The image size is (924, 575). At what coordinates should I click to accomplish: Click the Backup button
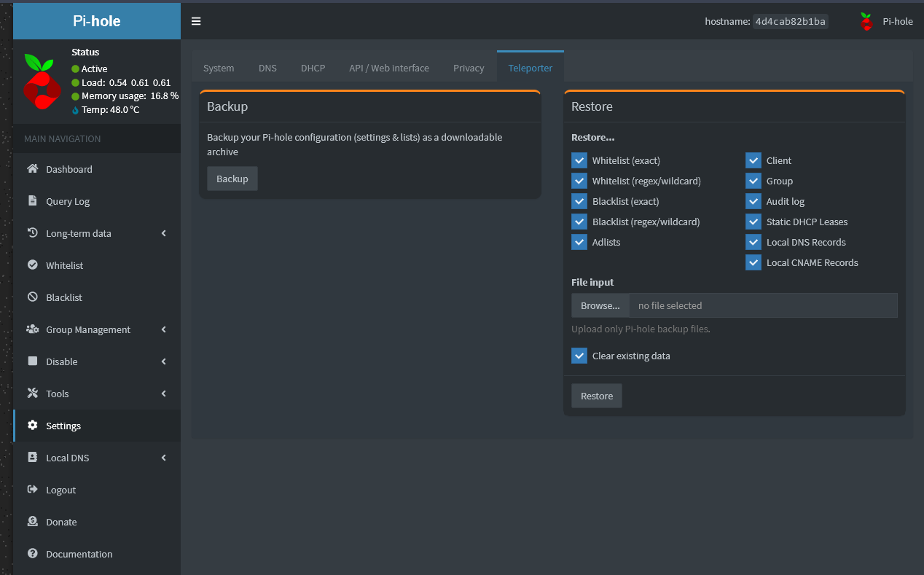[x=232, y=179]
